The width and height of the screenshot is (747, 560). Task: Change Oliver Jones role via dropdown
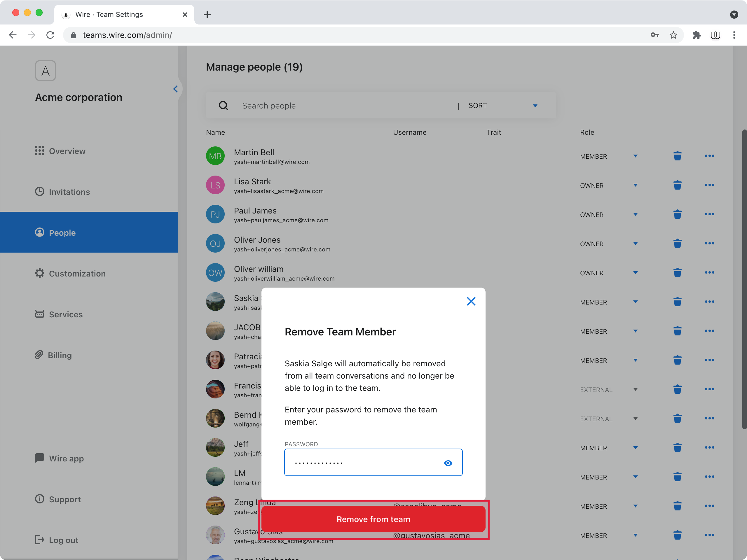[635, 243]
